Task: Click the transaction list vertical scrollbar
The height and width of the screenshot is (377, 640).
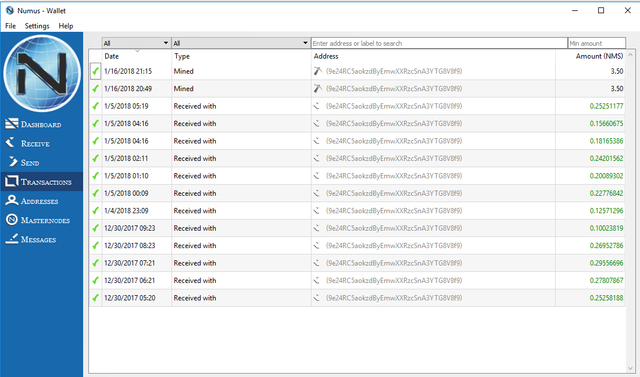Action: pos(630,212)
